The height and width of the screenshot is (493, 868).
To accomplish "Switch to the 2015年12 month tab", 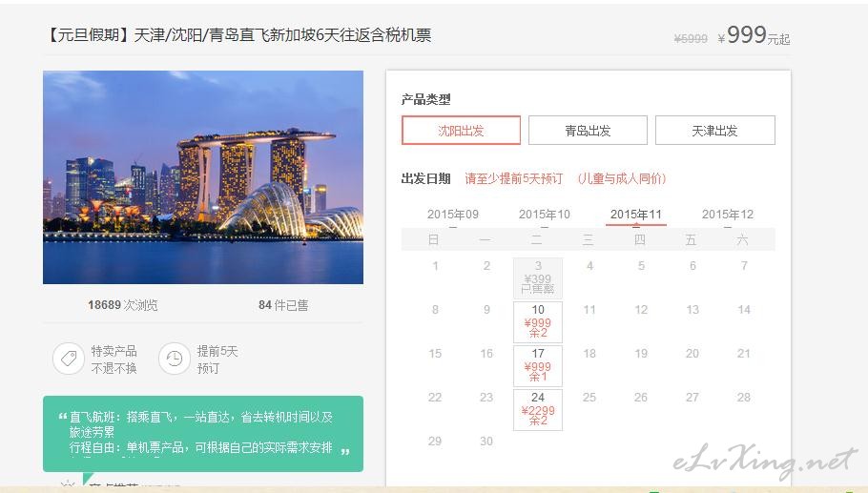I will click(x=728, y=215).
